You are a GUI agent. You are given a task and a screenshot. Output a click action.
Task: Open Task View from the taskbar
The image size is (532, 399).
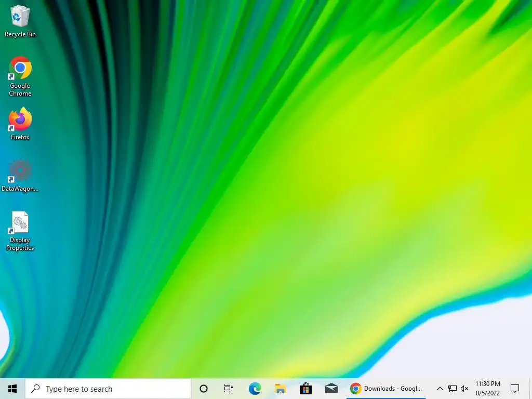(229, 389)
